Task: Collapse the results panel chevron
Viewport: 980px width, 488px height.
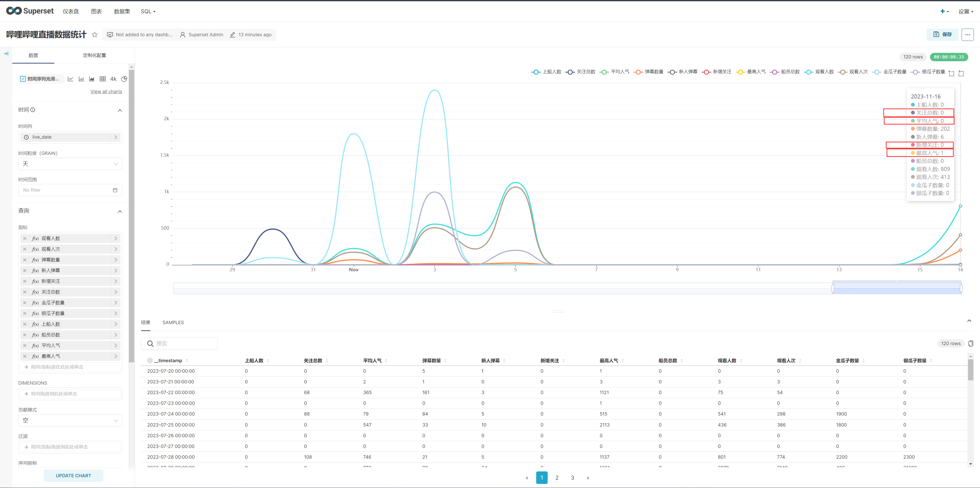Action: coord(969,321)
